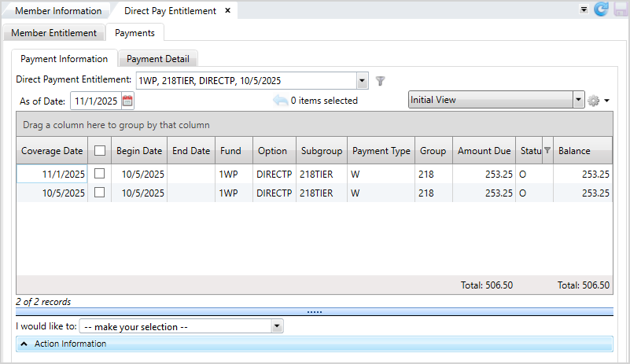630x364 pixels.
Task: Tick the checkbox for the 10/5/2025 coverage row
Action: coord(100,193)
